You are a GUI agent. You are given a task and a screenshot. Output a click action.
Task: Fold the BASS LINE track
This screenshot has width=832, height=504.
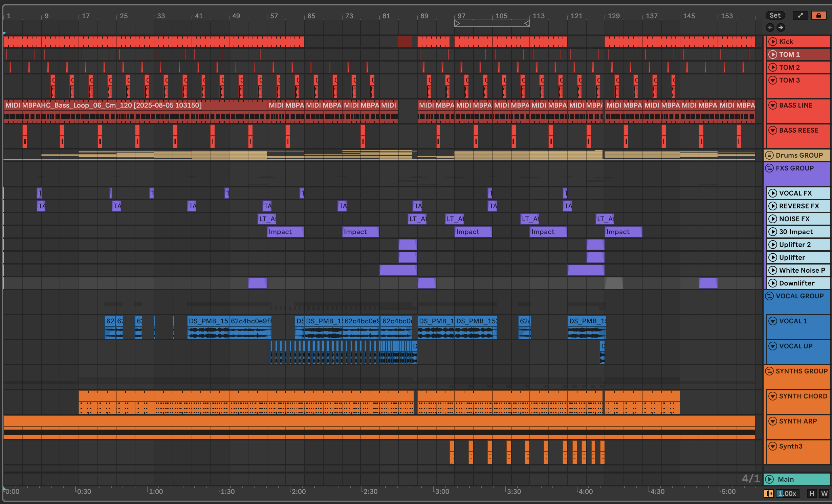[772, 105]
